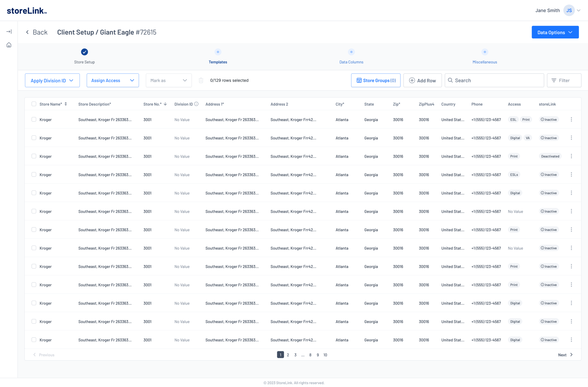Check the ESLs row checkbox
The height and width of the screenshot is (387, 588).
(34, 175)
